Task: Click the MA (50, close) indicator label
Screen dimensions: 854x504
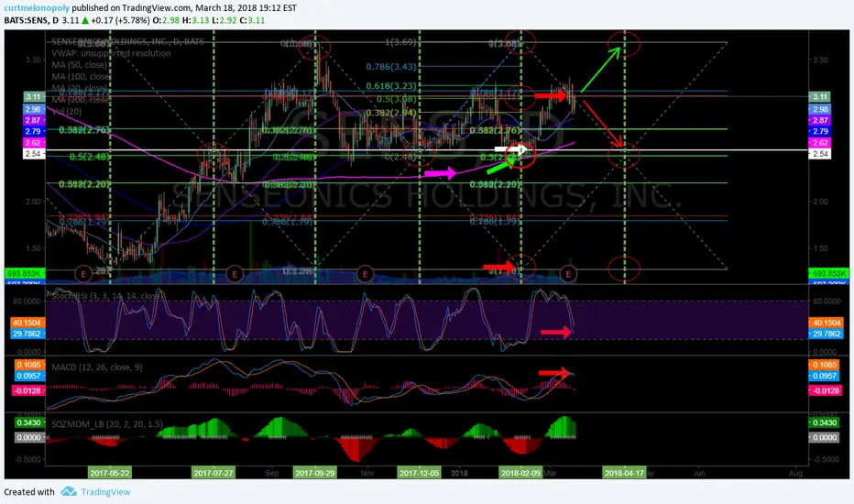Action: click(x=80, y=65)
